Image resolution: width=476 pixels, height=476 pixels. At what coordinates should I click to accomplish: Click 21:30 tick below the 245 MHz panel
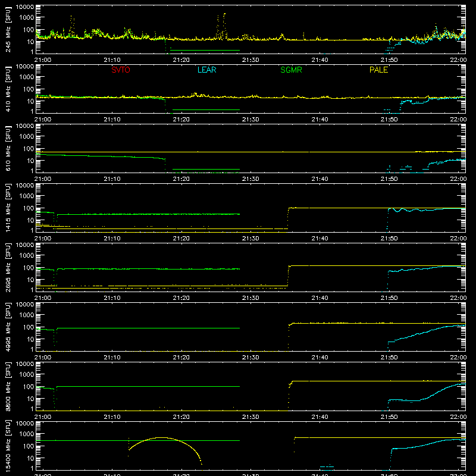[x=250, y=60]
